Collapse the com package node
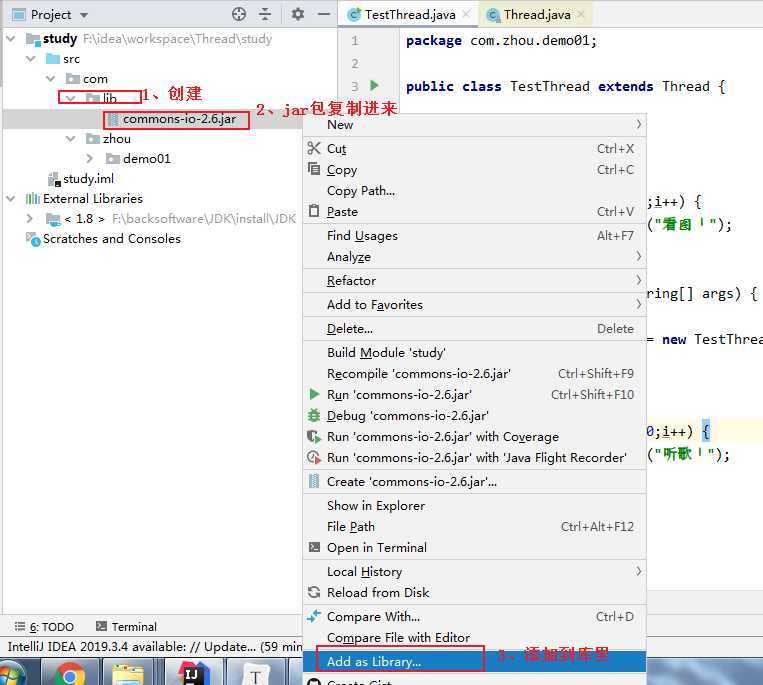The height and width of the screenshot is (685, 763). click(x=51, y=79)
